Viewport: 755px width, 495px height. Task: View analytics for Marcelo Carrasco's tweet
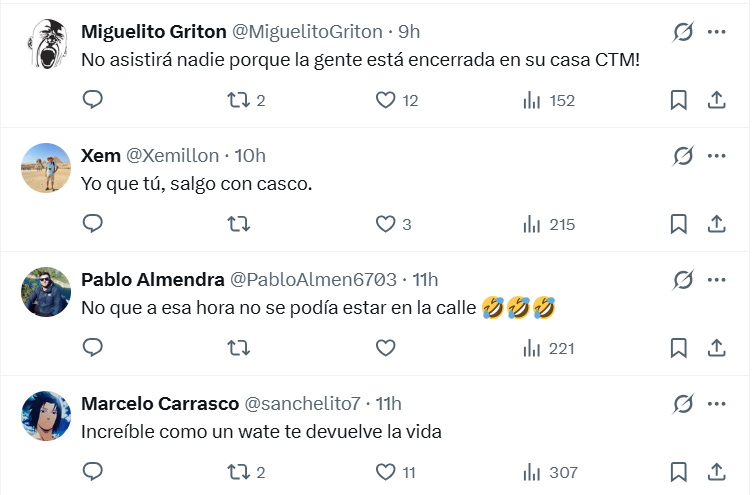tap(531, 472)
